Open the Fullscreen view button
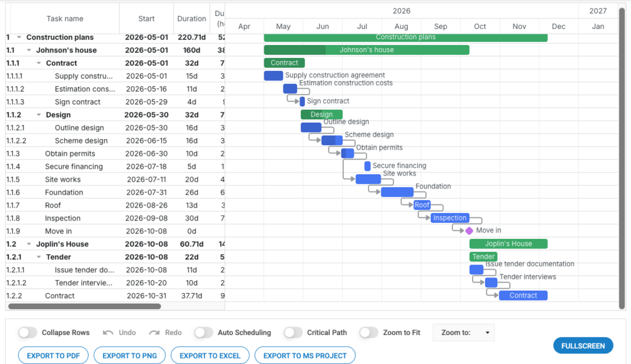Image resolution: width=631 pixels, height=364 pixels. coord(583,346)
